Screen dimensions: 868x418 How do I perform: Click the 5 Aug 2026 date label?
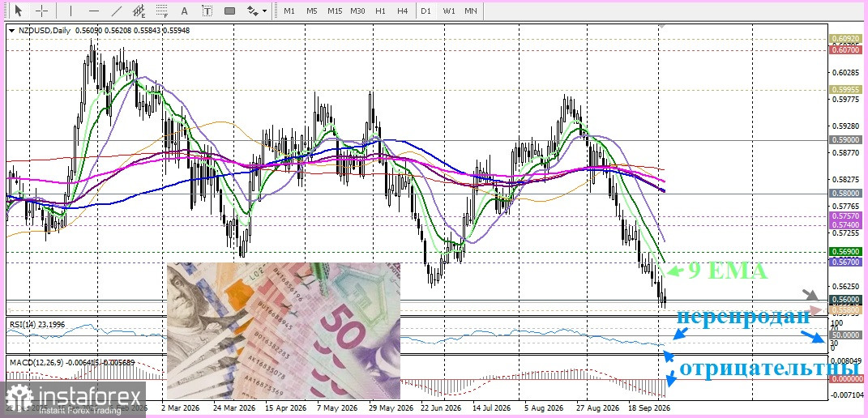[x=545, y=407]
